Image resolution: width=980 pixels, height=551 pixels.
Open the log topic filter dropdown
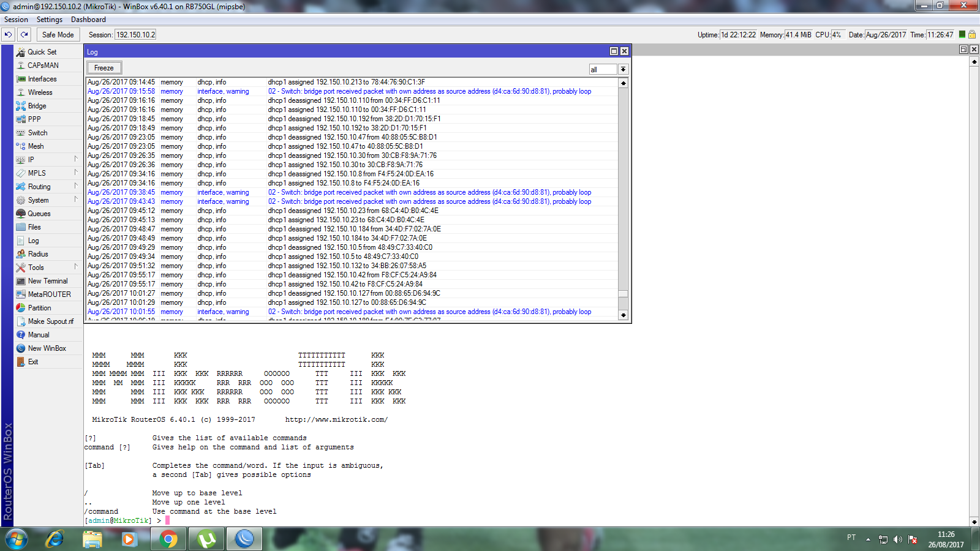coord(623,69)
